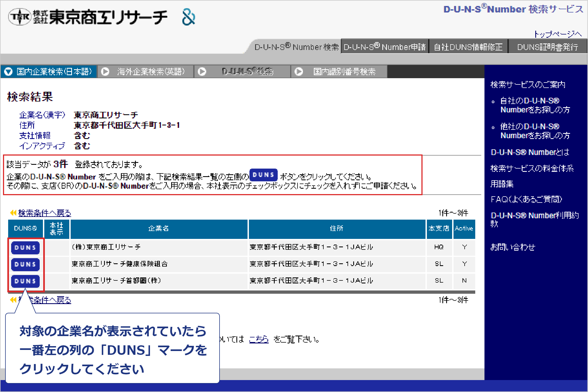The height and width of the screenshot is (392, 588).
Task: Click the こちら link
Action: click(259, 339)
